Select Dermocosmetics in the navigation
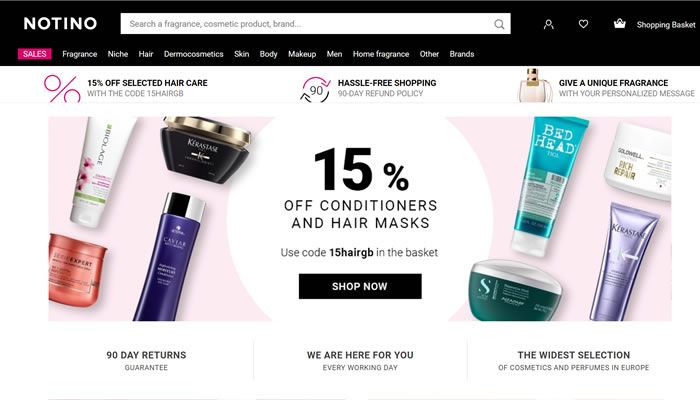 pos(193,54)
